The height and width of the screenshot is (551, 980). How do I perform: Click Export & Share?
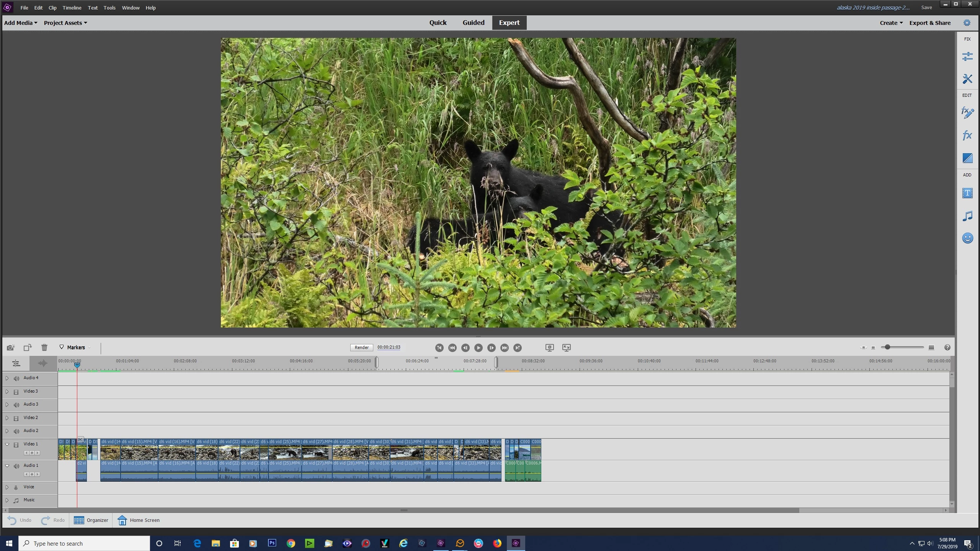tap(930, 23)
